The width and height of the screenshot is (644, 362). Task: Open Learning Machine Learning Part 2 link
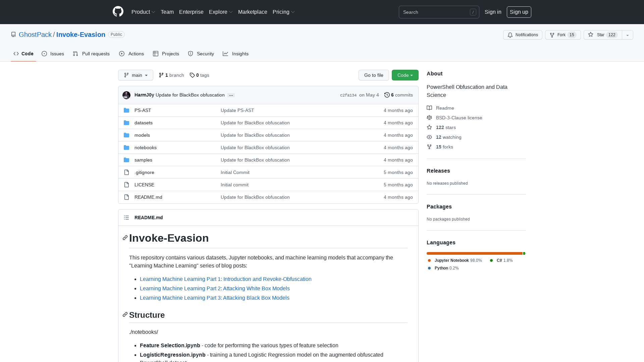pos(215,288)
